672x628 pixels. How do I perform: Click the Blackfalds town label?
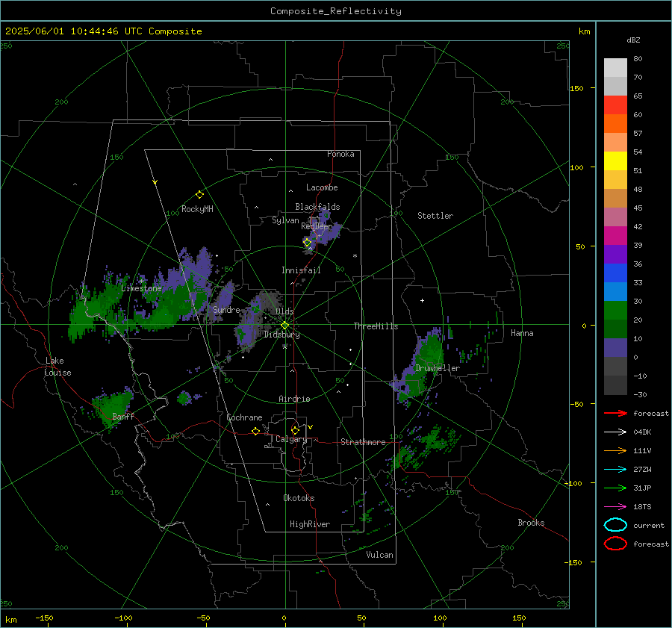317,207
